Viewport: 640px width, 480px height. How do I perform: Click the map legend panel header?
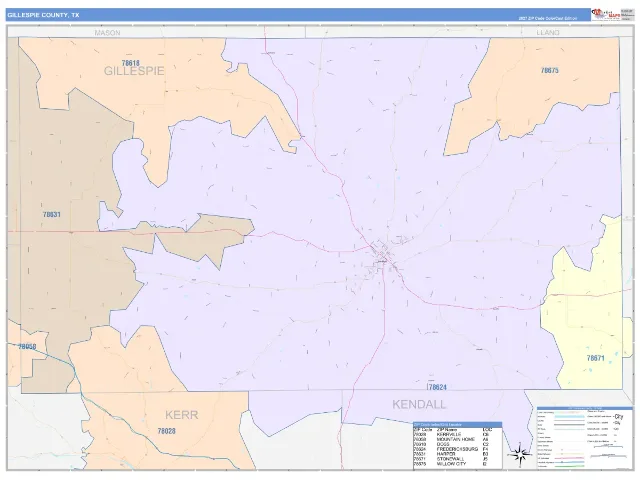(584, 408)
